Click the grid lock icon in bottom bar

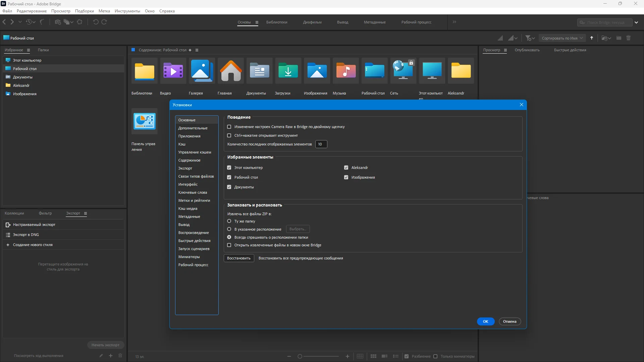point(360,356)
